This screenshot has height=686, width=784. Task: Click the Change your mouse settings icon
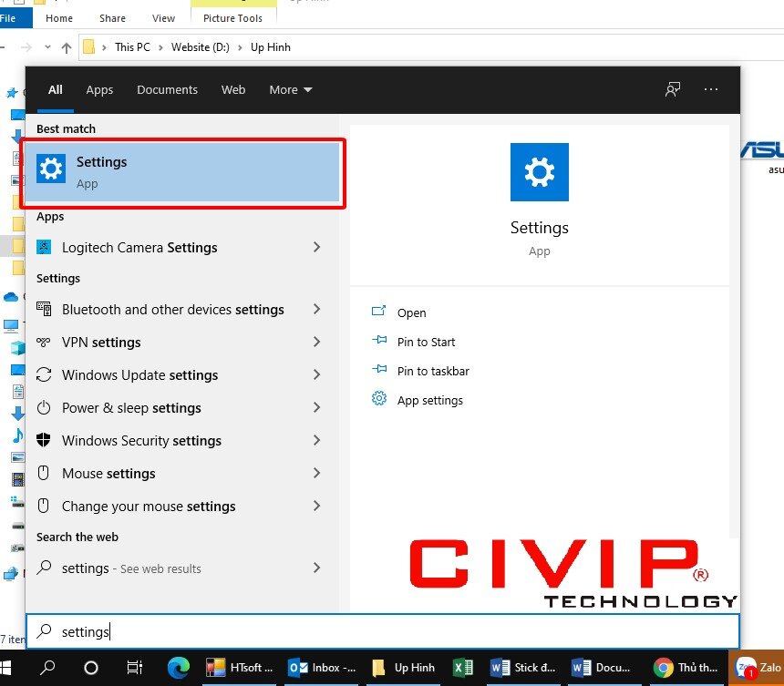point(44,506)
